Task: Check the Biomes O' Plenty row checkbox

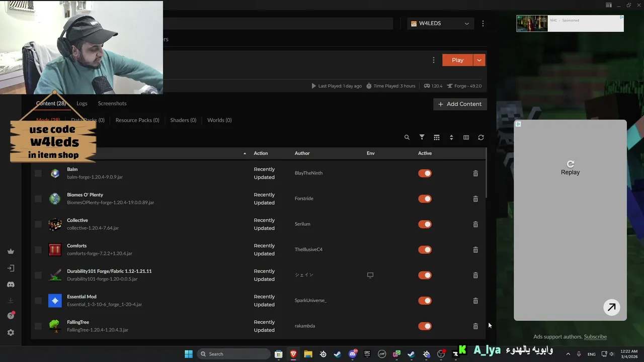Action: 38,199
